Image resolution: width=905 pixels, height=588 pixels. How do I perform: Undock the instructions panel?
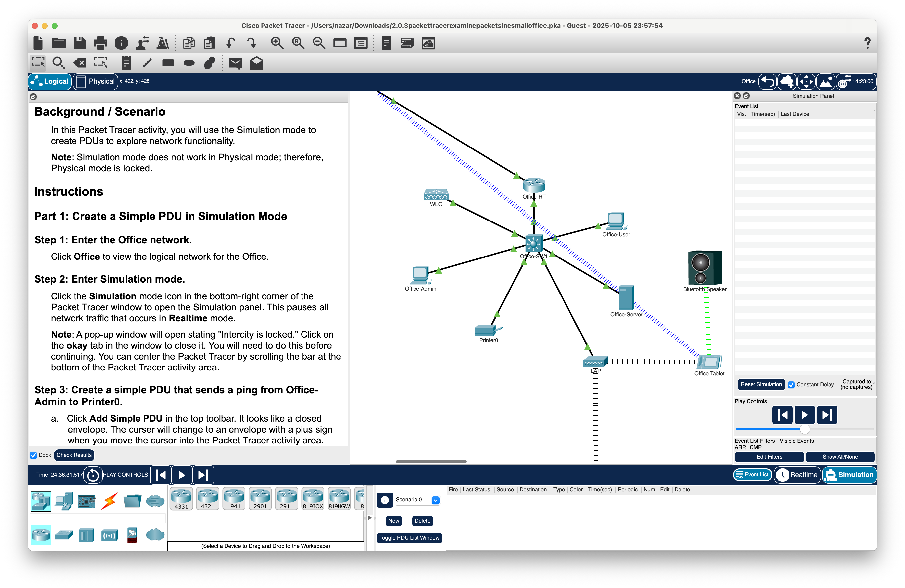tap(34, 97)
